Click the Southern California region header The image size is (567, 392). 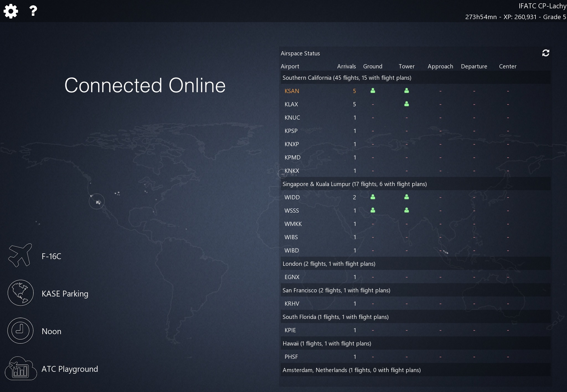347,78
